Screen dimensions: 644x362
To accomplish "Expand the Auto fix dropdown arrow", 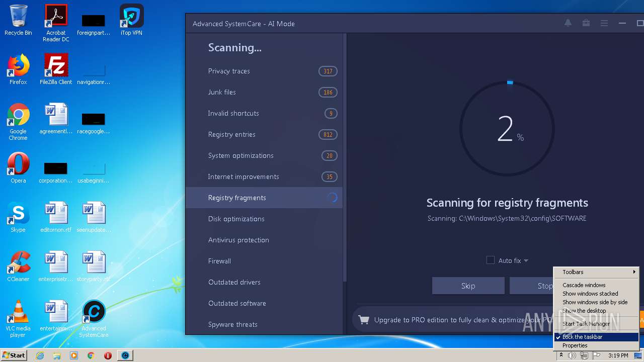I will click(526, 260).
